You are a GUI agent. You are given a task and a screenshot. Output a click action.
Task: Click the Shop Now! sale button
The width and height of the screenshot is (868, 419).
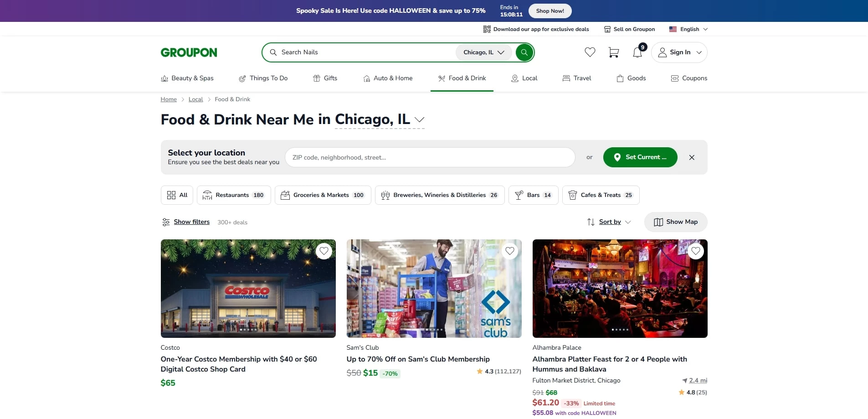(x=549, y=10)
